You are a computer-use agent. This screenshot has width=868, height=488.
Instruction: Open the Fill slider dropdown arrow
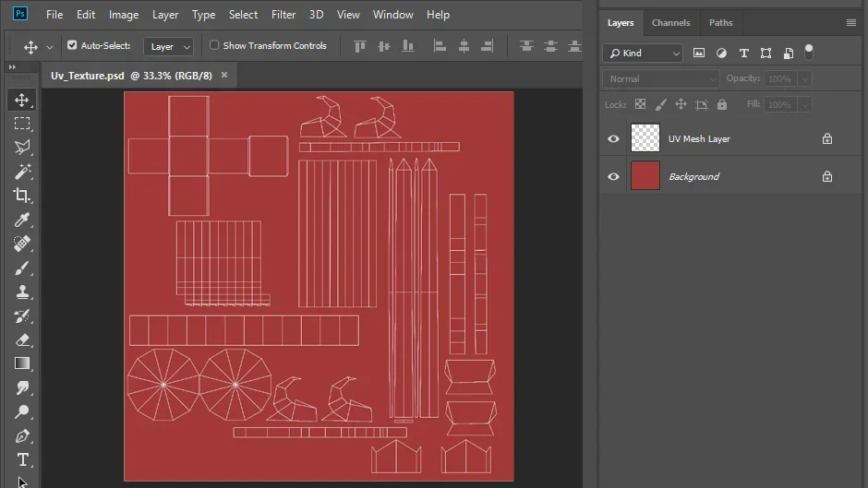pos(805,104)
